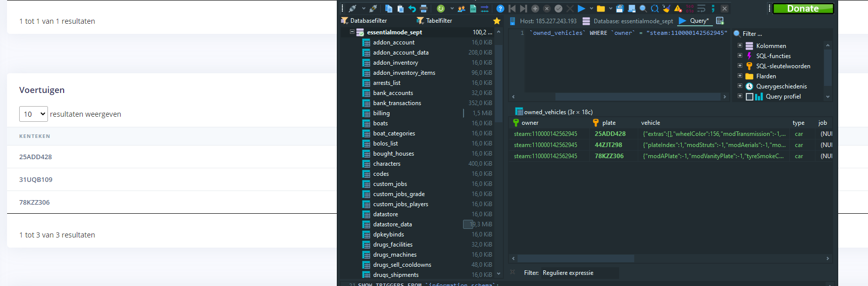Open the user manager icon
Viewport: 868px width, 286px height.
462,9
